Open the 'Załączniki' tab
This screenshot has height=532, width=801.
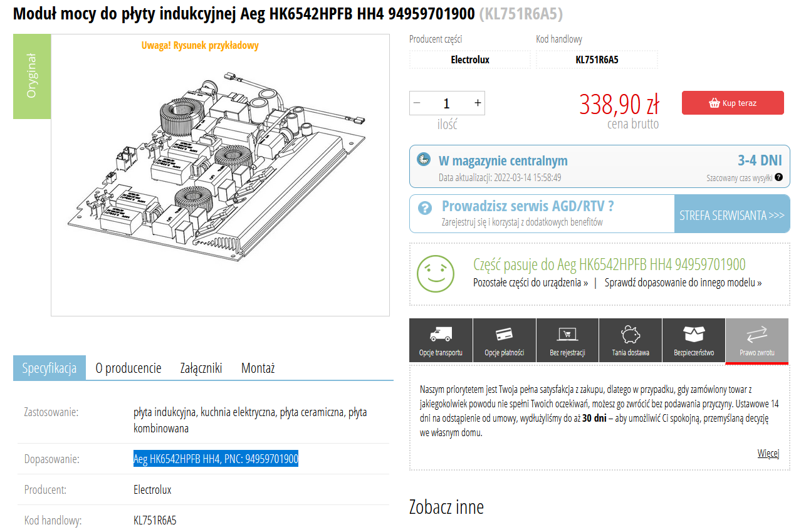201,368
